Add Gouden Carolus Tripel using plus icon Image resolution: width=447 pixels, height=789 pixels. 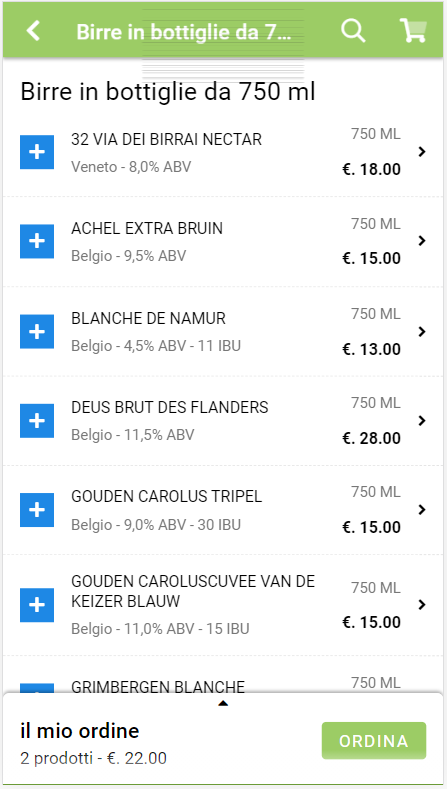coord(37,510)
